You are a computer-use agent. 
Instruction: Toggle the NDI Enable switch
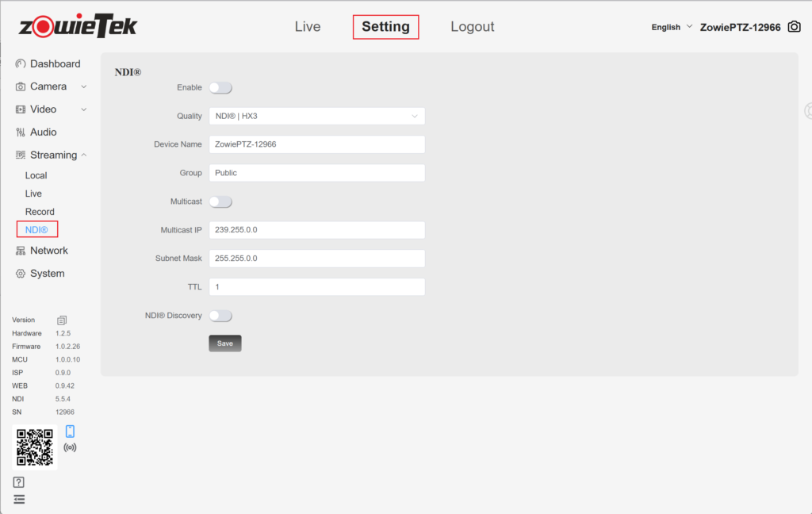click(x=220, y=88)
